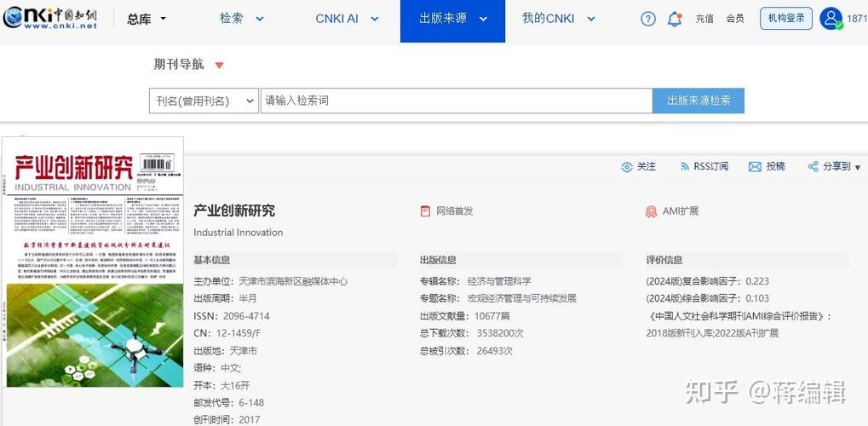
Task: Open the 充值 link
Action: click(x=704, y=20)
